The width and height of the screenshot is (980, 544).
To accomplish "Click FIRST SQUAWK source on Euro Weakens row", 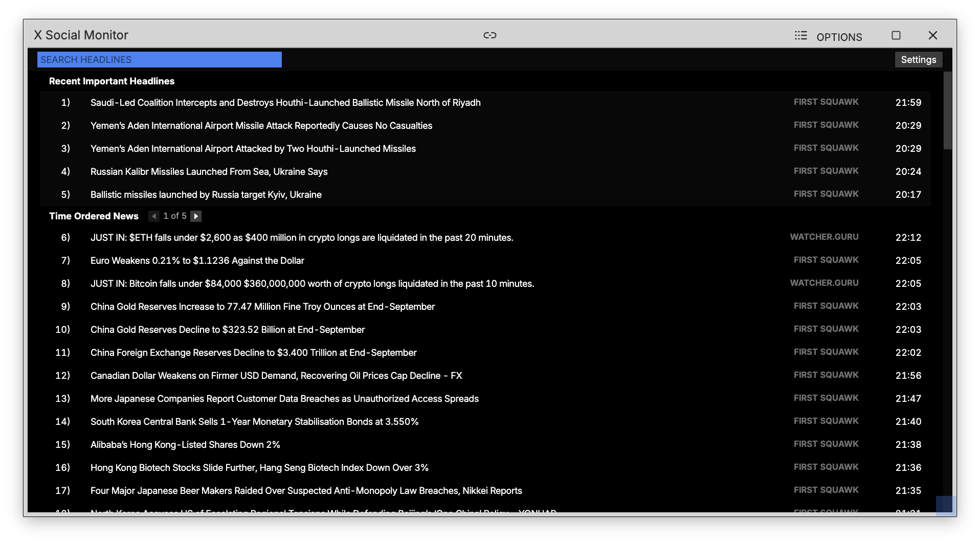I will point(826,260).
